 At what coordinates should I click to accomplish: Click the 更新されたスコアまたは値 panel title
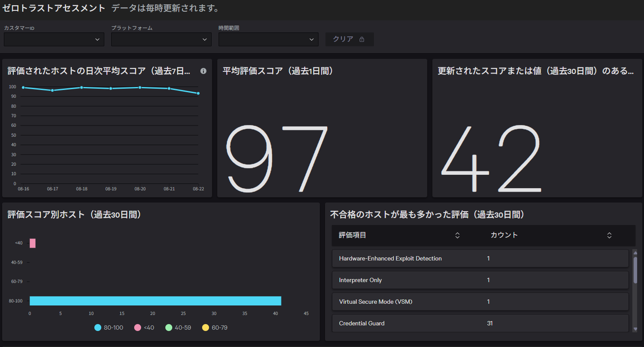536,71
